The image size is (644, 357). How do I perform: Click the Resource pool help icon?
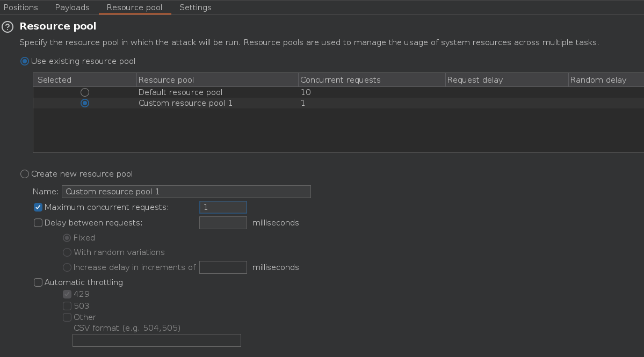(8, 27)
